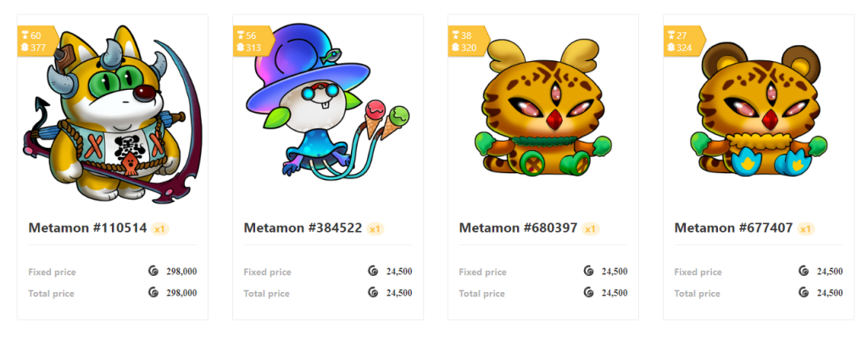Open the Metamon #680397 title link

pyautogui.click(x=518, y=227)
